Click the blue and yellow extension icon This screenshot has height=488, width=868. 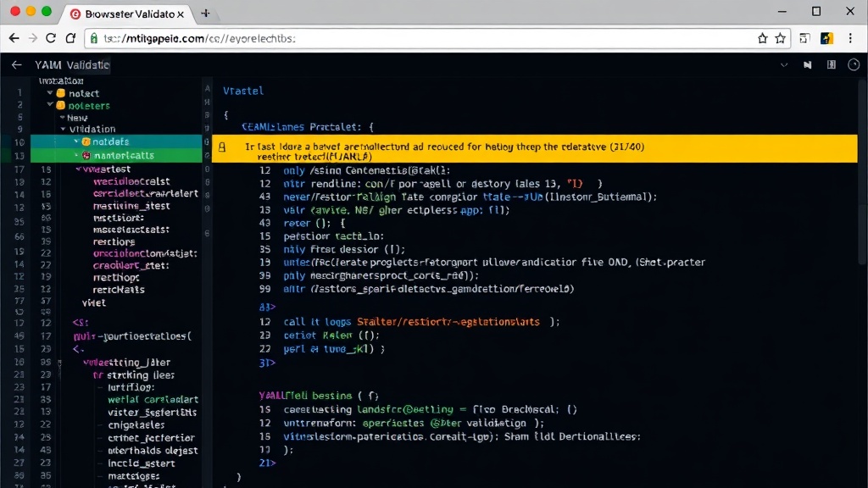click(826, 38)
